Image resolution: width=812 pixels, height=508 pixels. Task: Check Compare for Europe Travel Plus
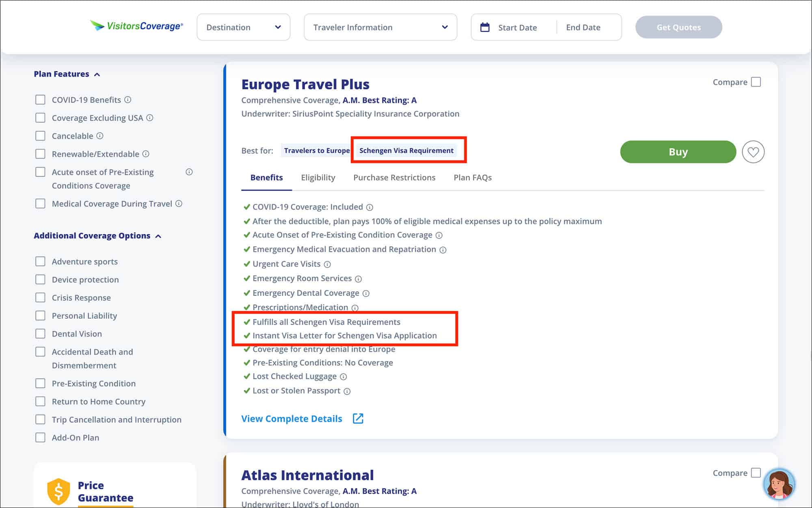(756, 82)
